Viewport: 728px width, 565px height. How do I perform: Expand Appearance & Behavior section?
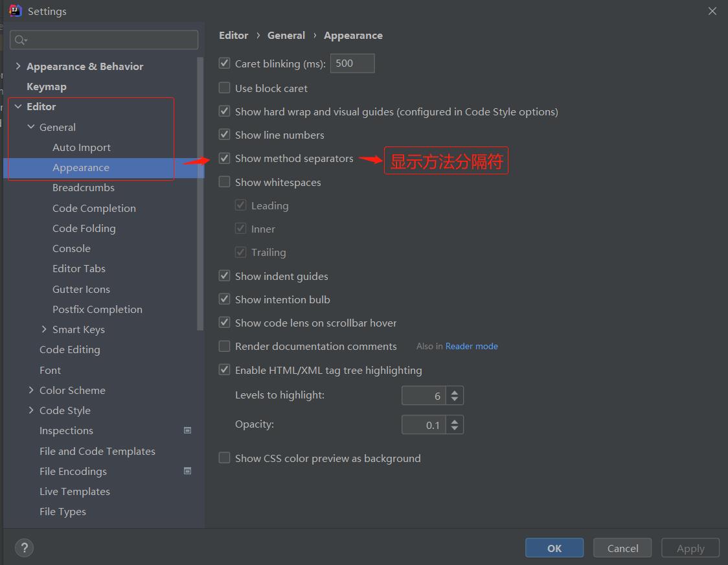[x=18, y=66]
